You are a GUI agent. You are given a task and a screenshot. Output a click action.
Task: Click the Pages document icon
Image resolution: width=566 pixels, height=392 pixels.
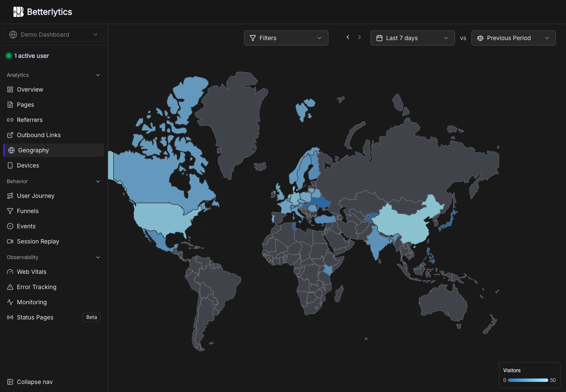click(x=10, y=105)
